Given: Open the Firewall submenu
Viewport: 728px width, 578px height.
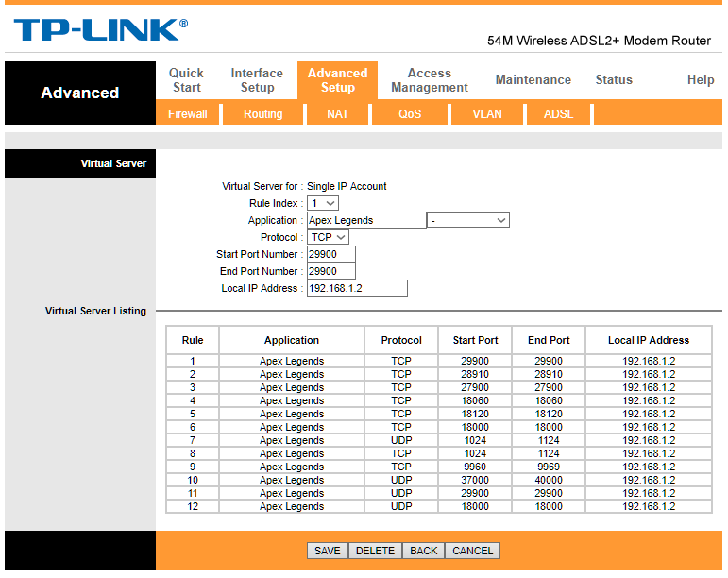Looking at the screenshot, I should click(187, 114).
